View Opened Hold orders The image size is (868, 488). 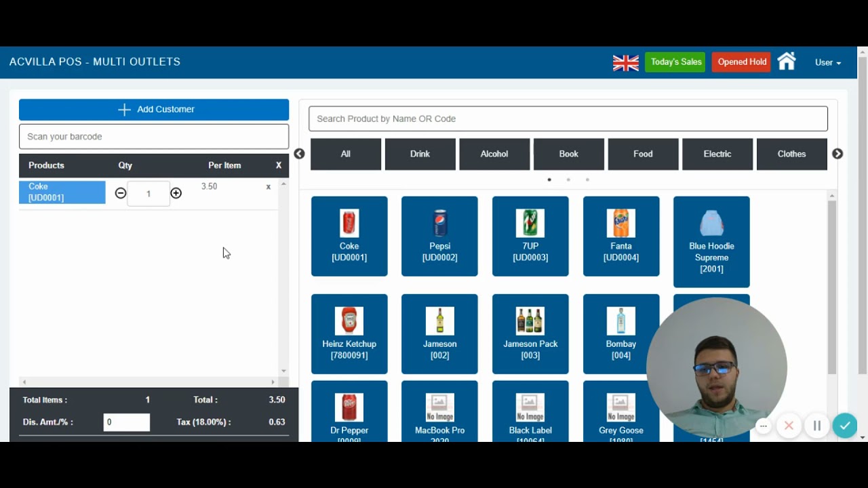tap(741, 62)
